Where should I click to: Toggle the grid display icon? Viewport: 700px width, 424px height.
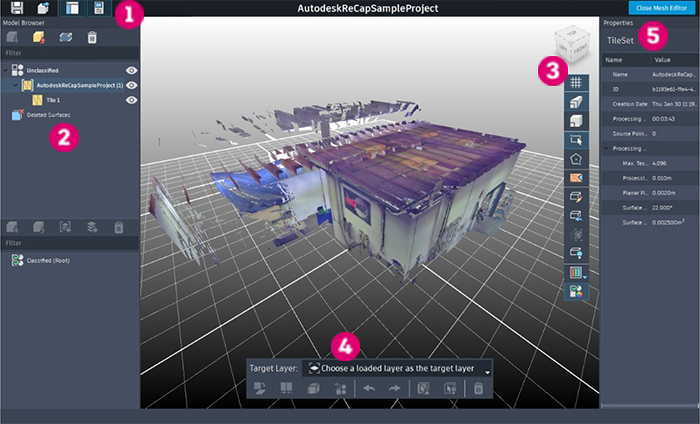pos(576,83)
